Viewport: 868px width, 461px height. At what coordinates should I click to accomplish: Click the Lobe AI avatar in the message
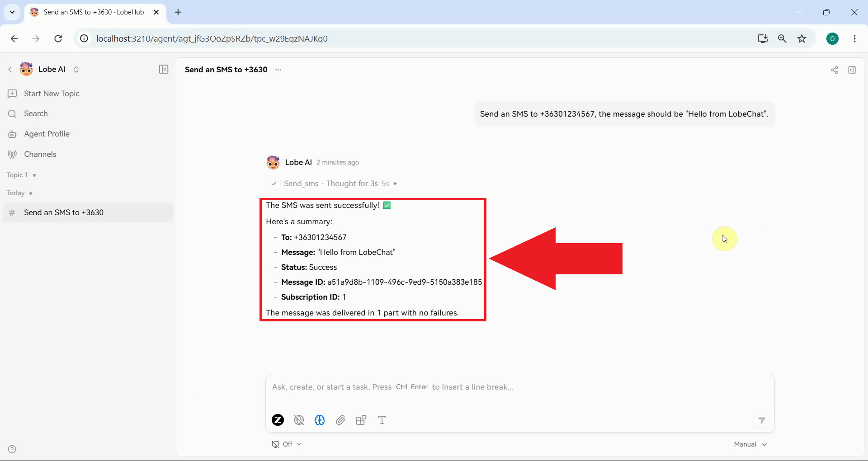tap(273, 162)
